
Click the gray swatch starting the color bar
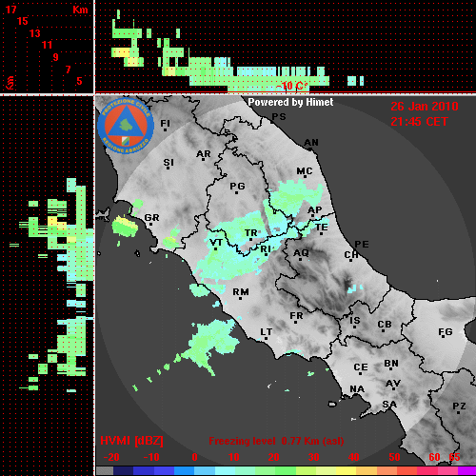pyautogui.click(x=105, y=471)
